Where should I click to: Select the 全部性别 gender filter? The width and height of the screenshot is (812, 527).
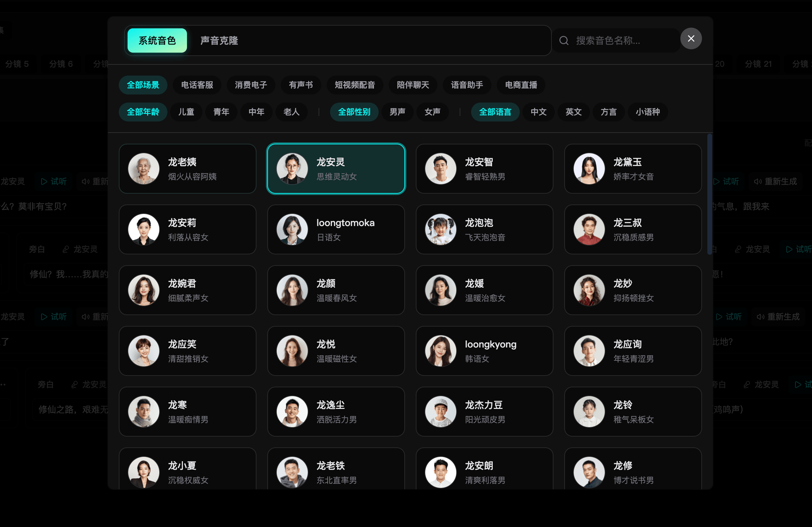tap(354, 112)
